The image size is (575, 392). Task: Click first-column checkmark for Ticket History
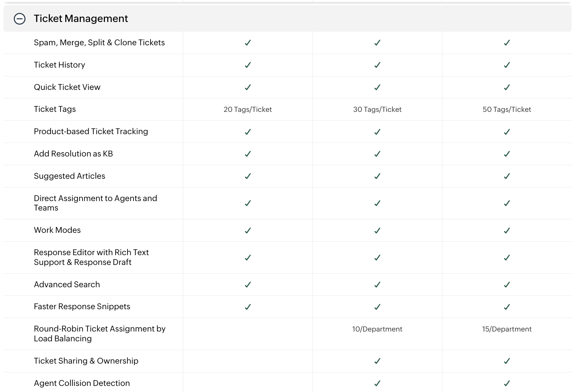248,65
